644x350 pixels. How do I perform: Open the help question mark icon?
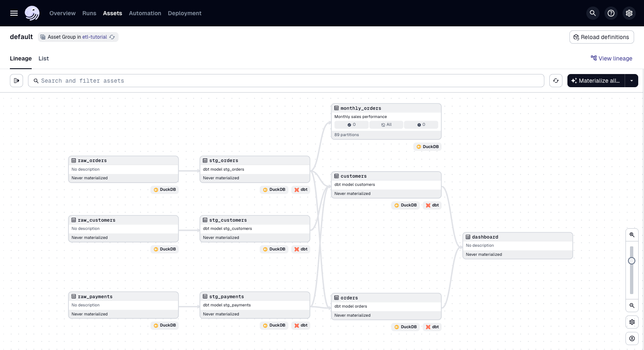[611, 13]
